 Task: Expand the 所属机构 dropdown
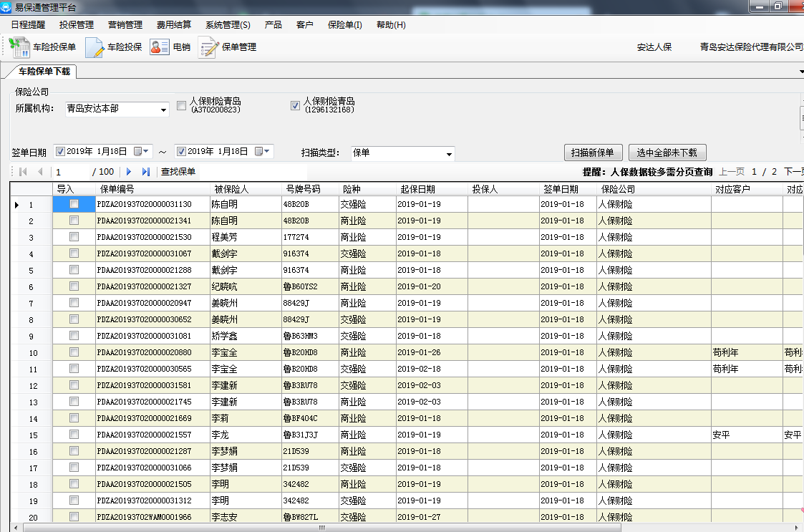[163, 110]
